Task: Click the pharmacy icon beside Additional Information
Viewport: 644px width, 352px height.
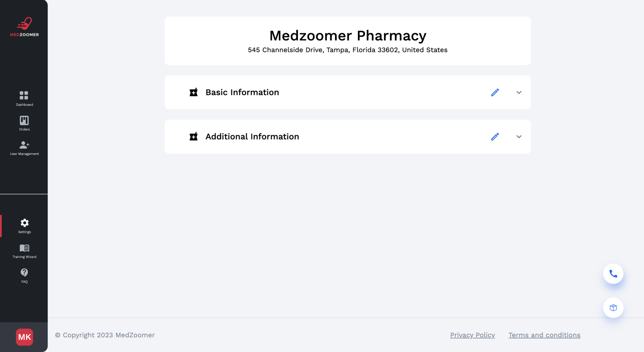Action: click(194, 137)
